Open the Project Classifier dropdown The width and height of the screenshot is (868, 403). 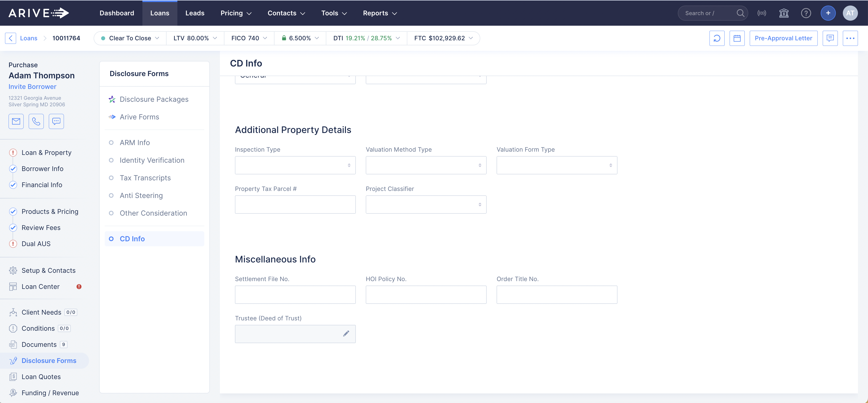click(426, 205)
